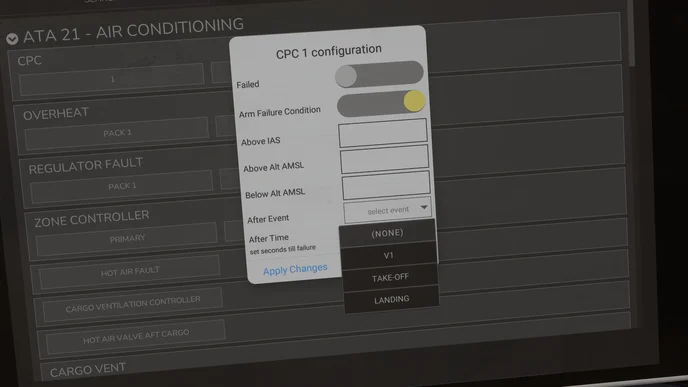Click REGULATOR FAULT PACK 1 button
The height and width of the screenshot is (387, 688).
(x=122, y=186)
